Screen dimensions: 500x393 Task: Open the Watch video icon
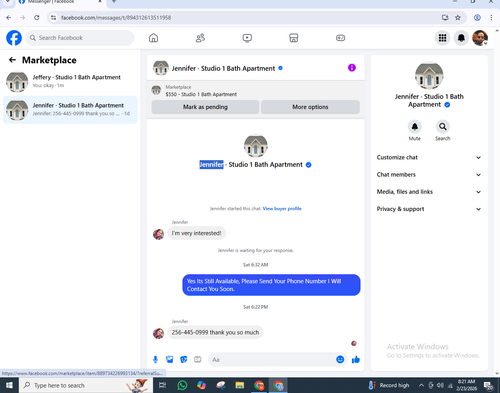pos(247,38)
